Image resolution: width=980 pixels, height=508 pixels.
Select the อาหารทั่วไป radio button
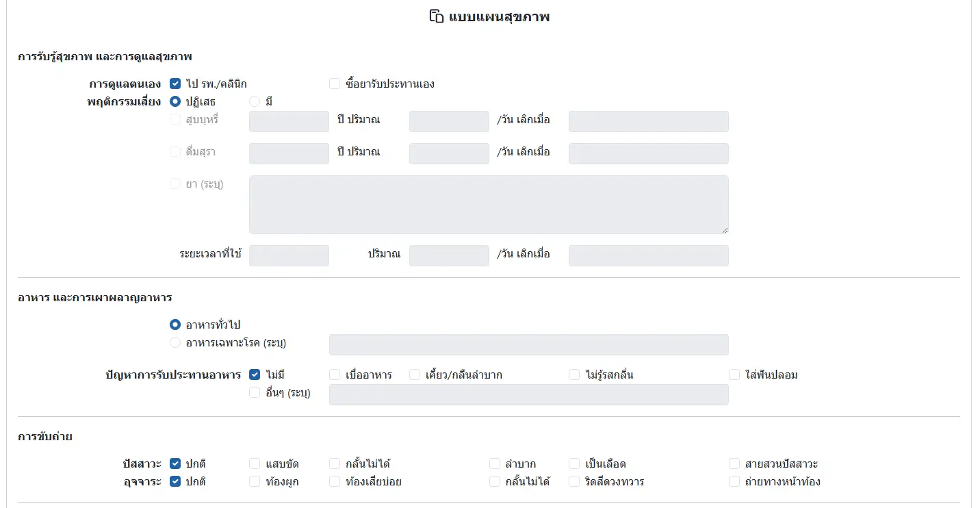[x=175, y=325]
